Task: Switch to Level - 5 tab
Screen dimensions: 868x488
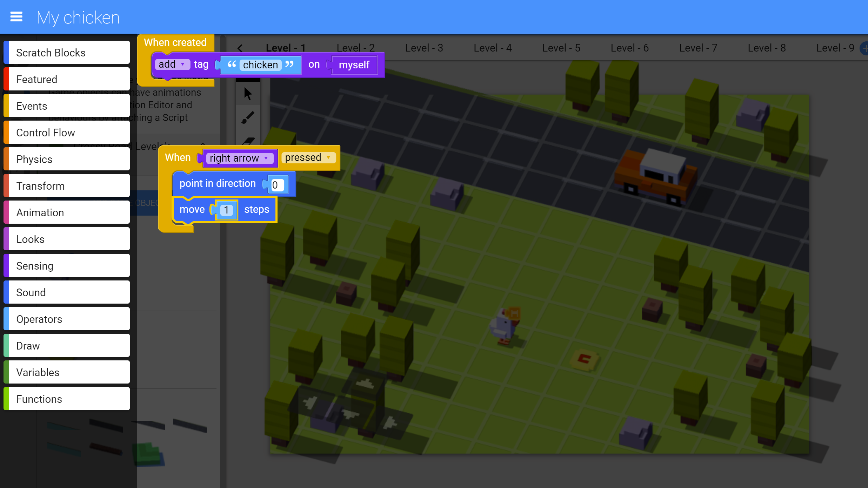Action: [x=561, y=48]
